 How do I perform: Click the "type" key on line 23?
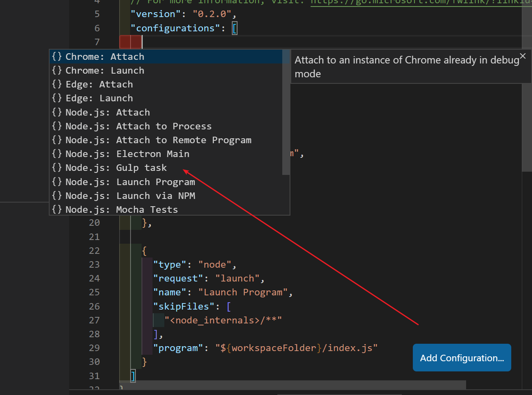click(170, 264)
